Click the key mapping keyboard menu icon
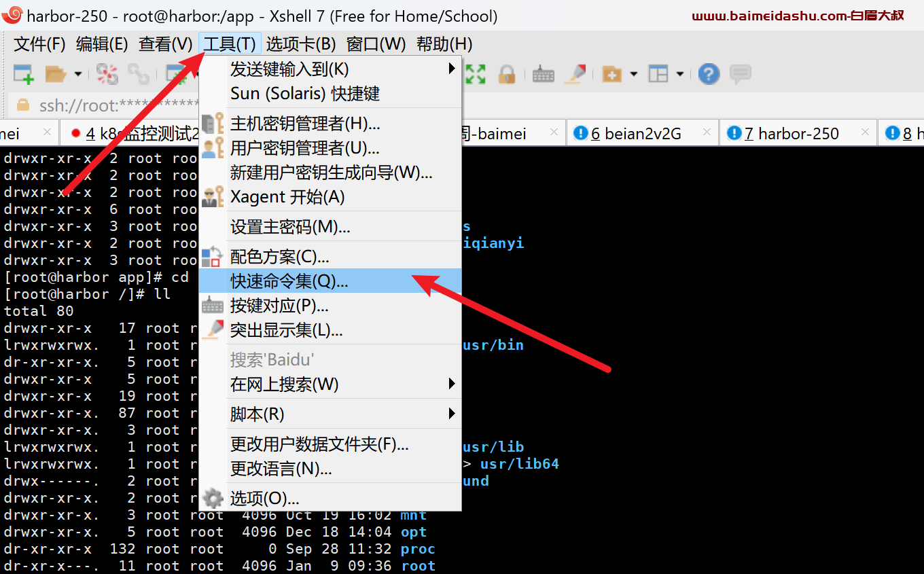924x574 pixels. (x=213, y=306)
